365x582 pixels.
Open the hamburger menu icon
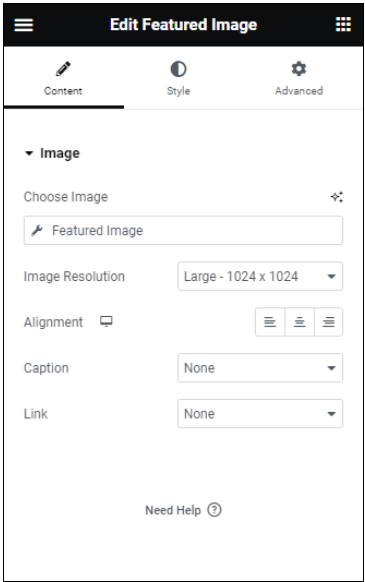click(24, 25)
